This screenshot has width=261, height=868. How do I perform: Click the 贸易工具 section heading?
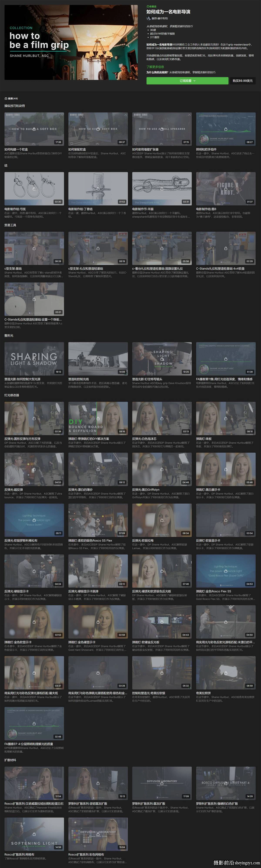pos(10,225)
